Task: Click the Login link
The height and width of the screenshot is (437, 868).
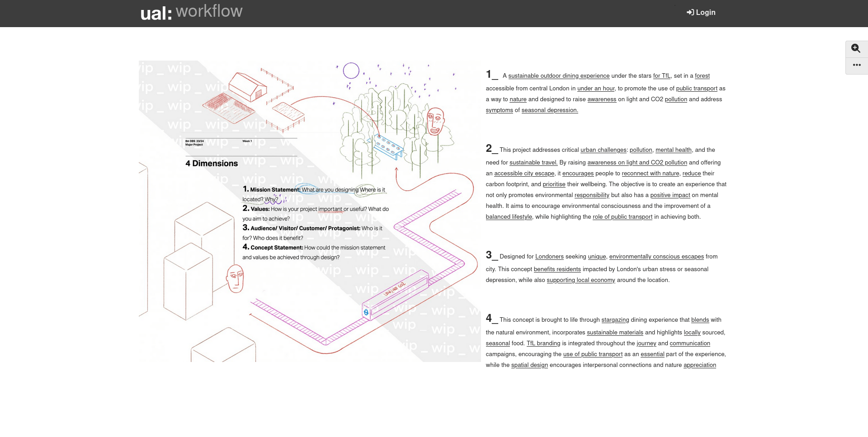Action: (701, 13)
